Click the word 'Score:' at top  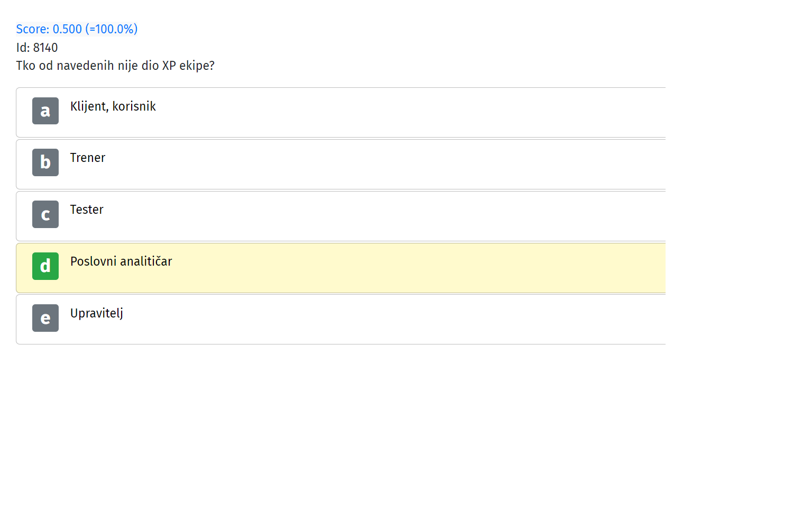(33, 29)
